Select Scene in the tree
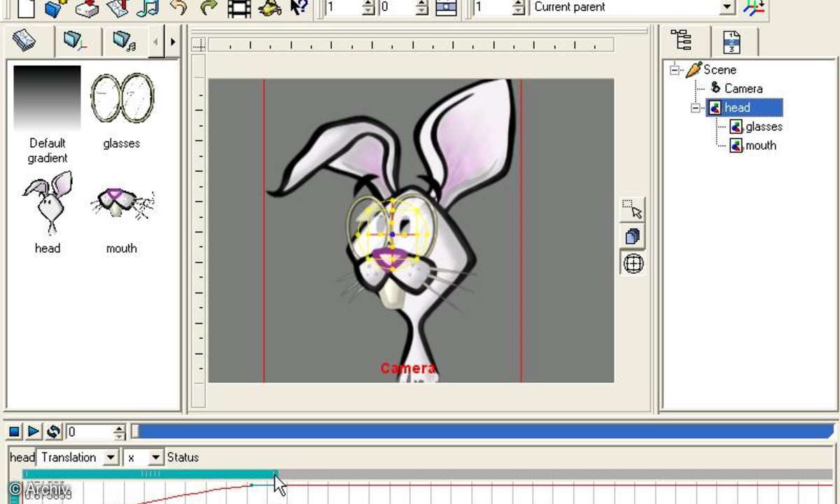This screenshot has width=840, height=504. coord(720,70)
